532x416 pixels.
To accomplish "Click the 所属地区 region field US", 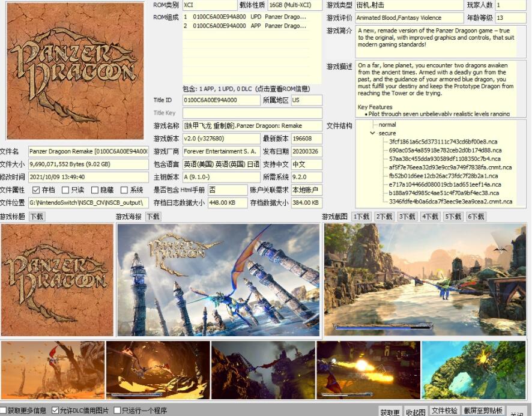I will (306, 100).
